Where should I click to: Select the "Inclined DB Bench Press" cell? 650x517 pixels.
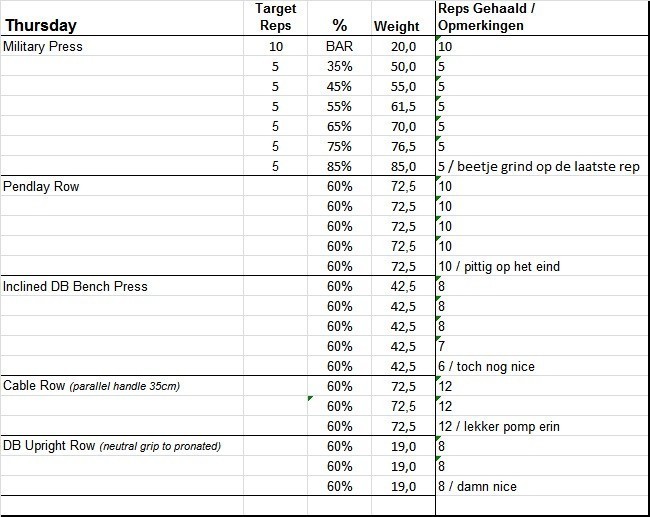tap(76, 286)
